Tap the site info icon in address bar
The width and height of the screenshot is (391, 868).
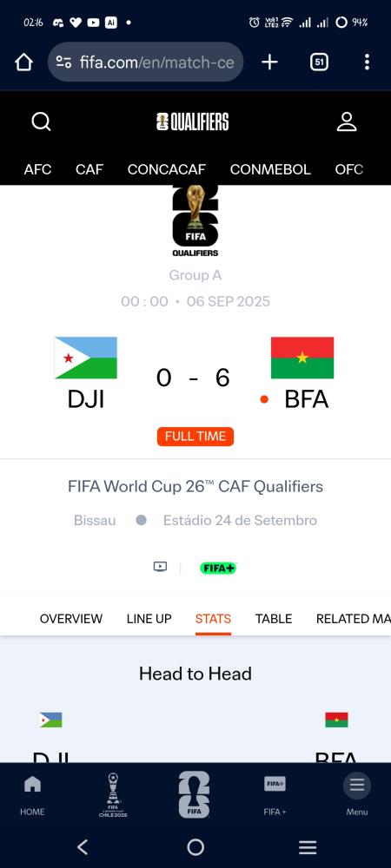(63, 62)
